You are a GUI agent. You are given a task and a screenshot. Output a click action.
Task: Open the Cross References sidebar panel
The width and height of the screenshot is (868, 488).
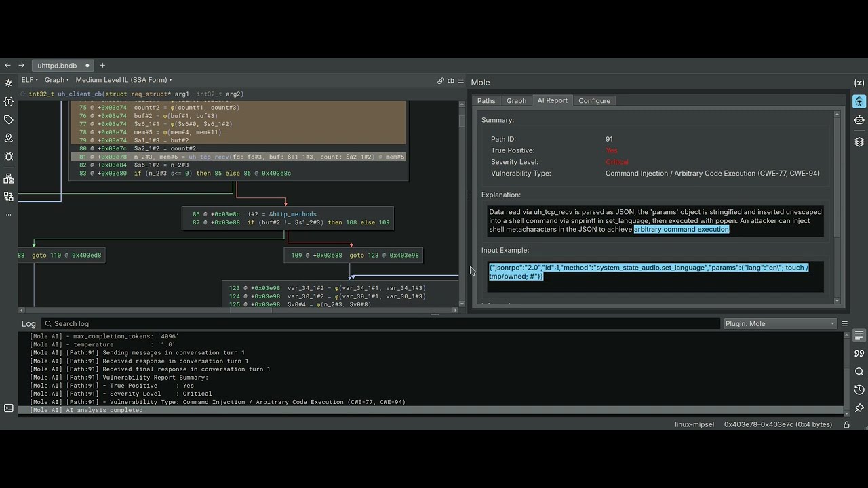8,198
